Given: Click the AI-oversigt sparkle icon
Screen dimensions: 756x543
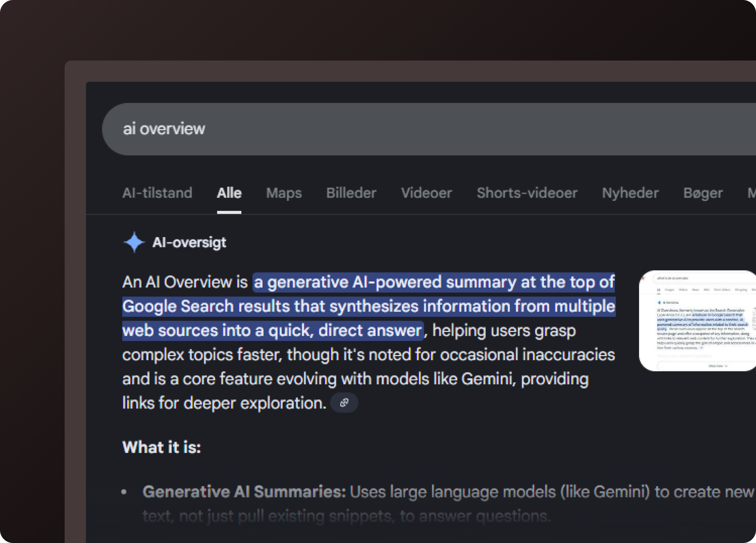Looking at the screenshot, I should (x=134, y=242).
